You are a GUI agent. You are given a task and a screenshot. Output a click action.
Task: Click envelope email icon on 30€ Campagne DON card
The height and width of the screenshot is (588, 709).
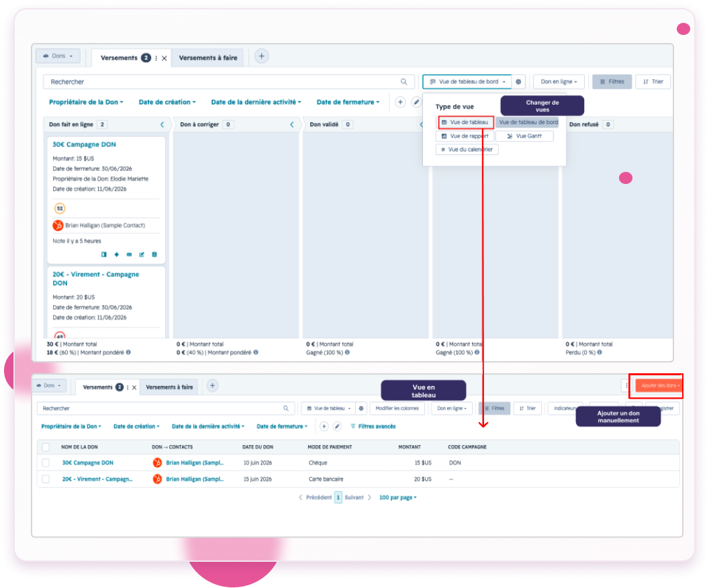click(130, 254)
